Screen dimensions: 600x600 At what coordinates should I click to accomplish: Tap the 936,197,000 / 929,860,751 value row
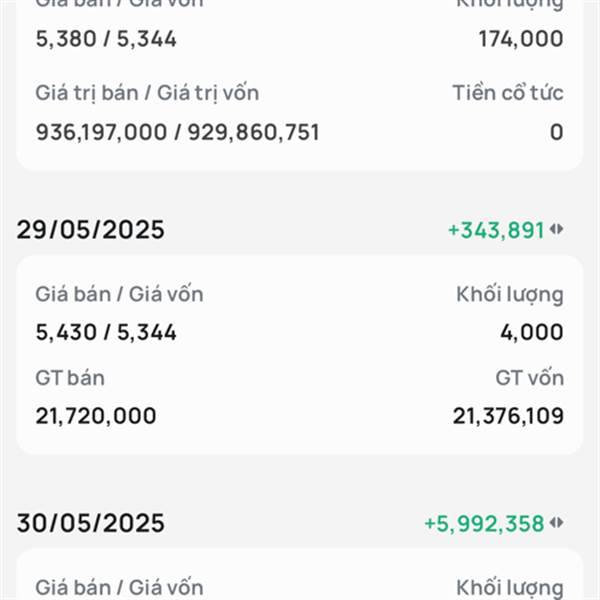(x=177, y=132)
